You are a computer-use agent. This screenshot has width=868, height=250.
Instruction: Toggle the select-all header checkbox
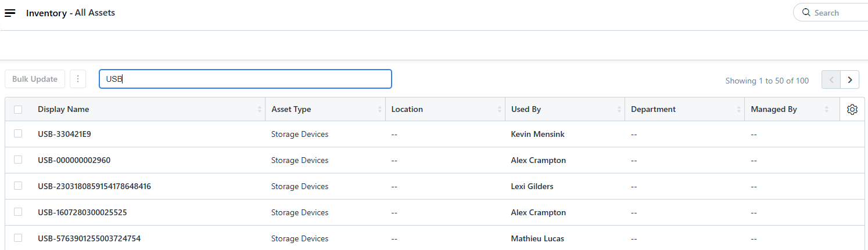coord(18,109)
